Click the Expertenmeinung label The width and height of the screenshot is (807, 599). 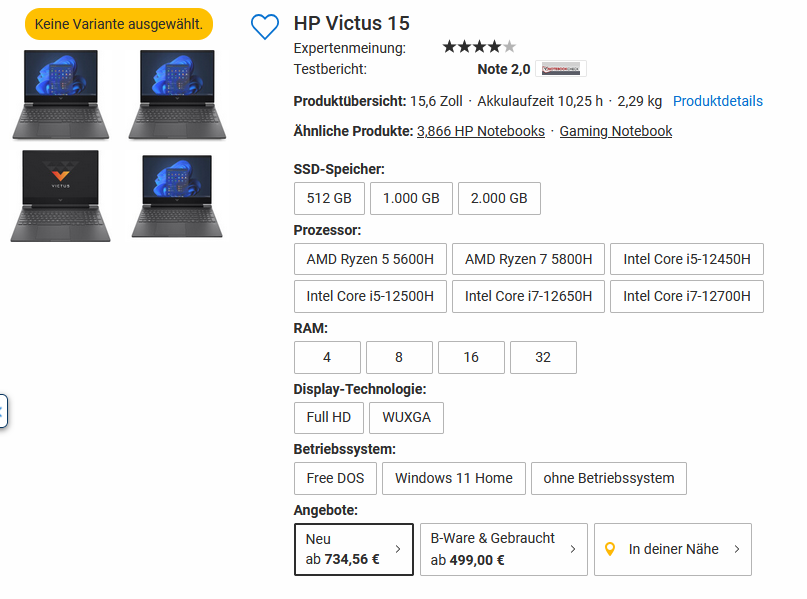[x=349, y=48]
